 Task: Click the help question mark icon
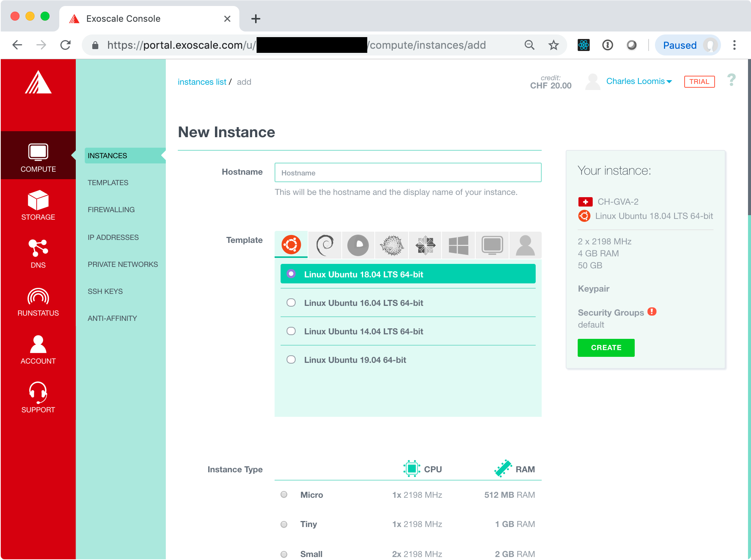[x=731, y=80]
